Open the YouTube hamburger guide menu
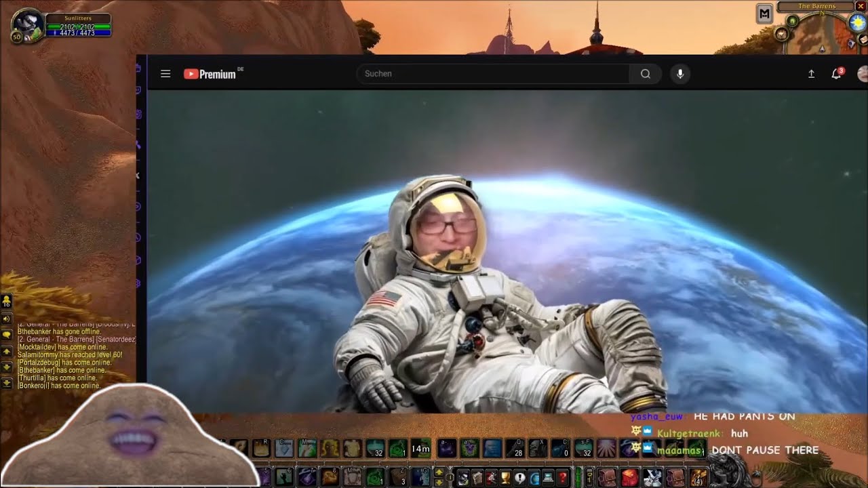 [165, 74]
